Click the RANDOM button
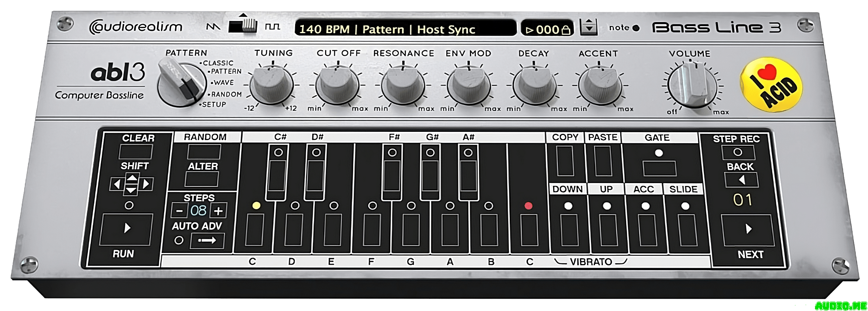Screen dimensions: 868x311 [x=204, y=152]
